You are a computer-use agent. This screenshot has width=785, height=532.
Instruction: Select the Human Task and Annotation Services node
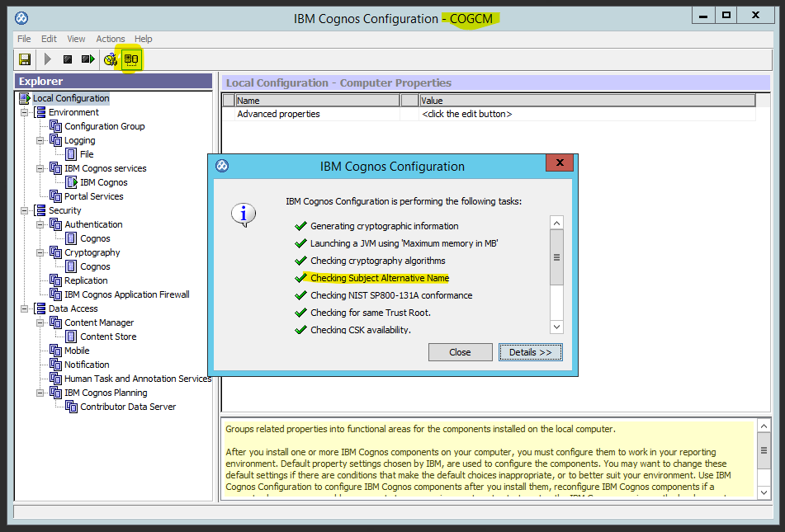point(138,379)
